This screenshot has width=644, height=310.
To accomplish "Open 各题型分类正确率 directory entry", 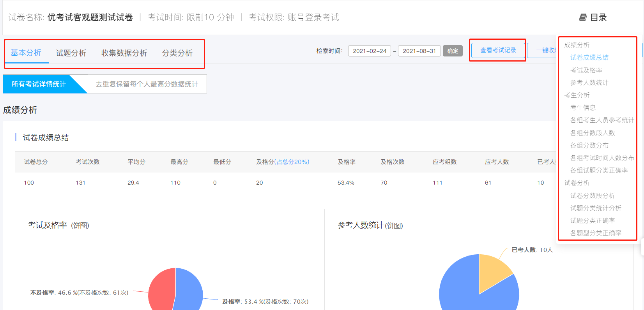I will [x=596, y=233].
